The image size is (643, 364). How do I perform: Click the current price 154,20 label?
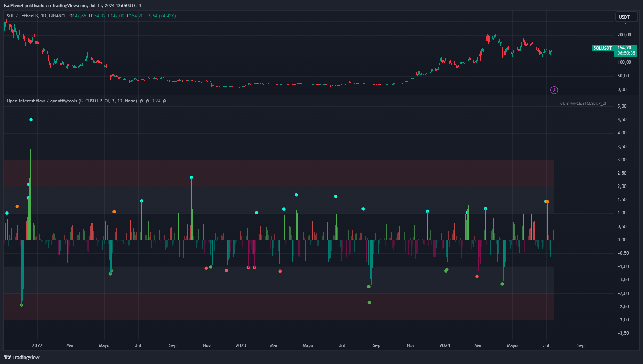[x=624, y=48]
